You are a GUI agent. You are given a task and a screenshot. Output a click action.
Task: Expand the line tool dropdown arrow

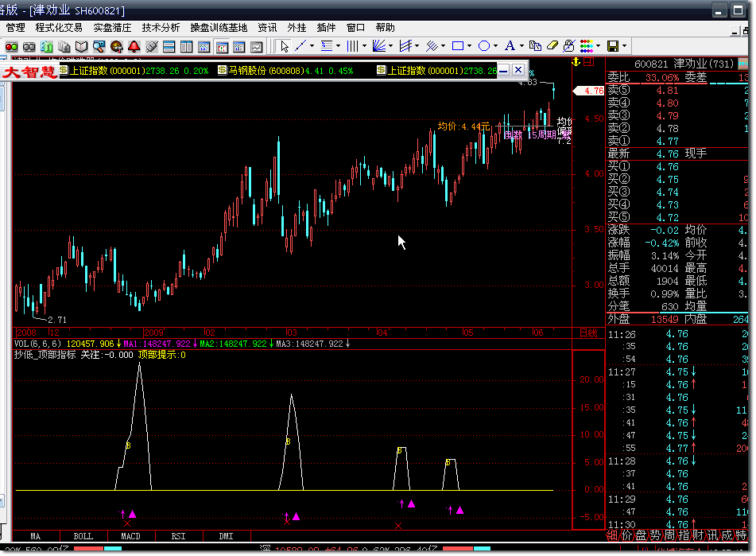312,46
